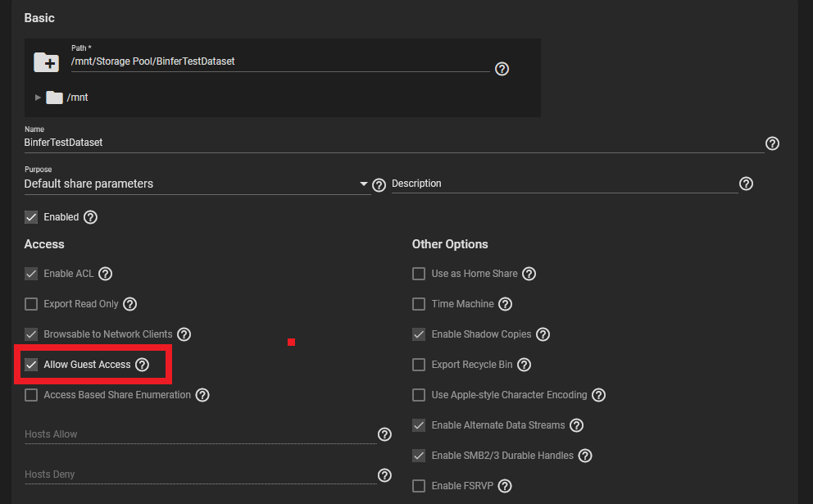Show help tooltip for Purpose dropdown
The height and width of the screenshot is (504, 813).
(379, 185)
